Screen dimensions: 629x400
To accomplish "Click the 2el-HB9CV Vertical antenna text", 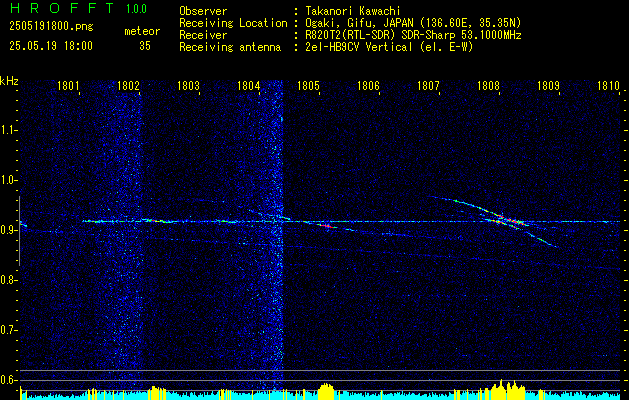I will pyautogui.click(x=389, y=47).
